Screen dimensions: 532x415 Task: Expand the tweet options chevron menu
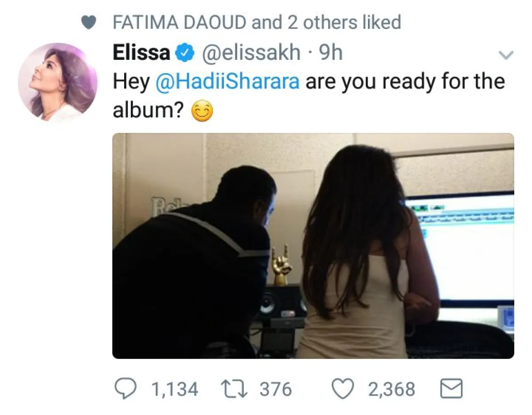506,56
